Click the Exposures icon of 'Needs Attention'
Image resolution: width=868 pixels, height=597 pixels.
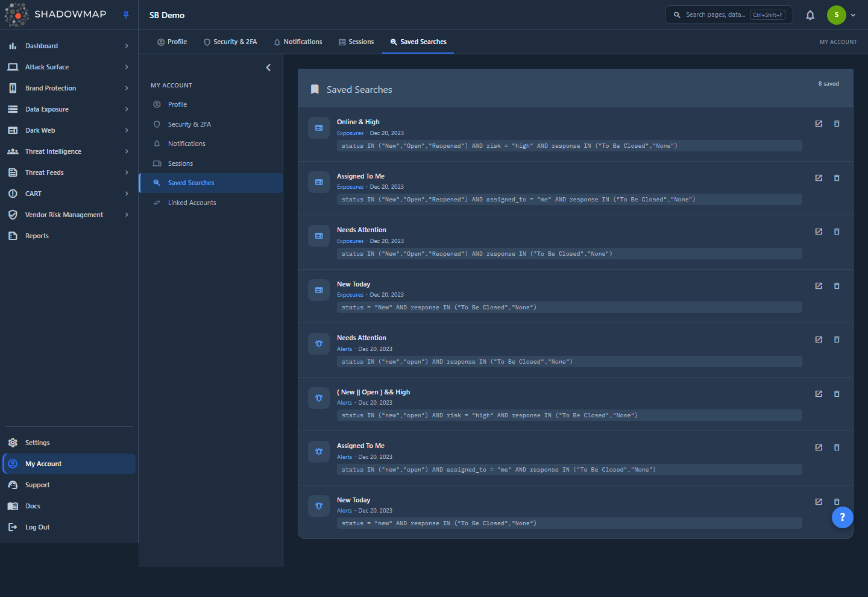pos(319,236)
